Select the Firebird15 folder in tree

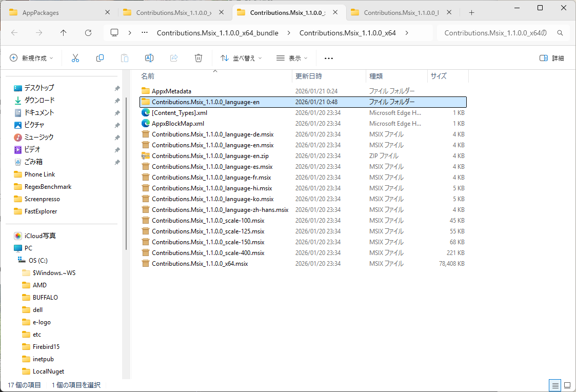coord(46,347)
